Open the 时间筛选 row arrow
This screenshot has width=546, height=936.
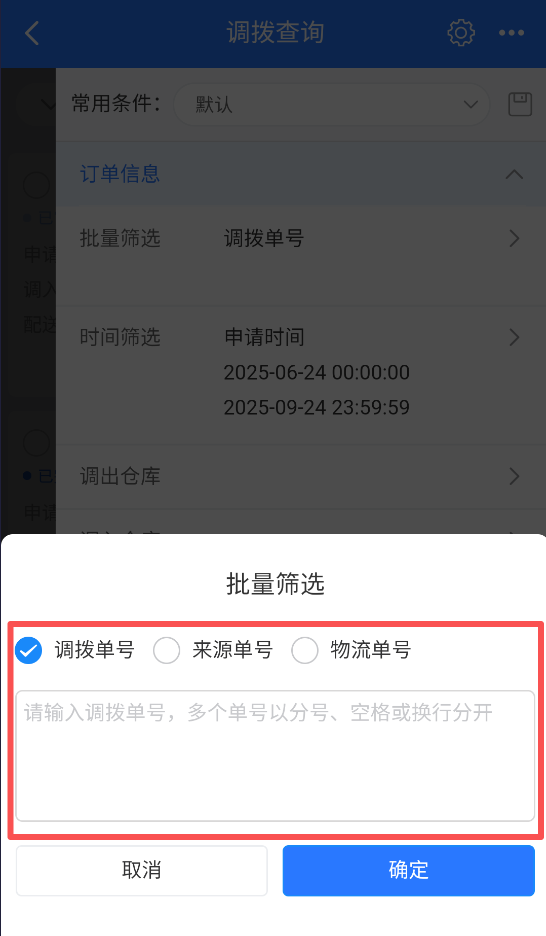point(514,337)
